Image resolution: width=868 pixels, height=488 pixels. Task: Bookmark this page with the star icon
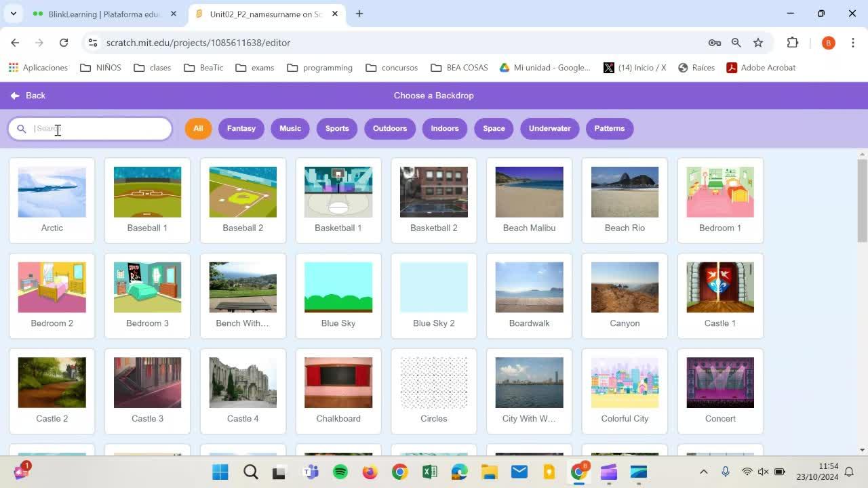tap(758, 43)
